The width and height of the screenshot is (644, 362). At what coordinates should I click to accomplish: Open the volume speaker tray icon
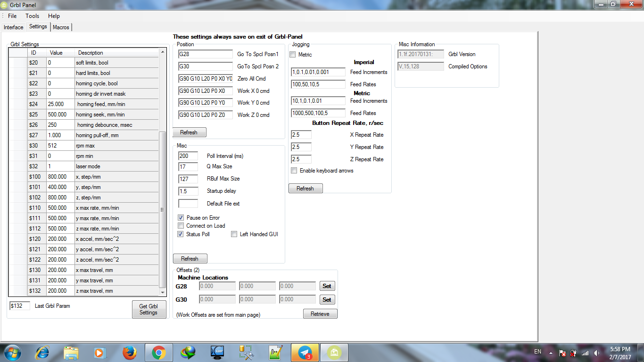coord(597,353)
